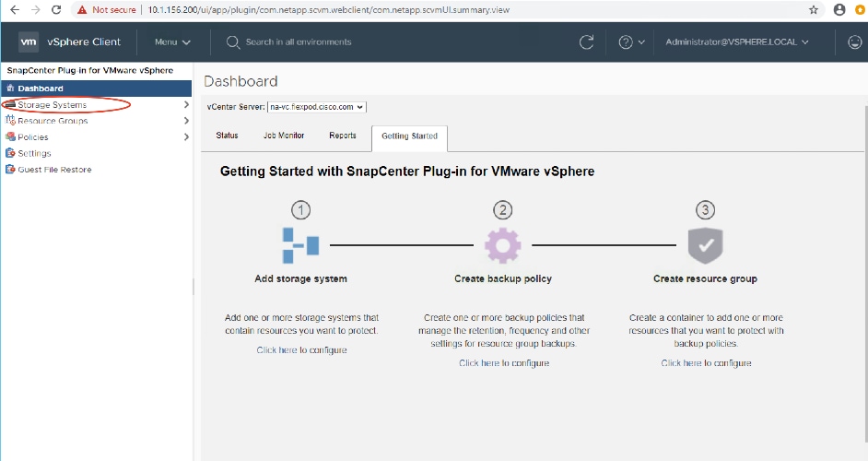Click the browser forward arrow
The width and height of the screenshot is (868, 461).
(35, 9)
